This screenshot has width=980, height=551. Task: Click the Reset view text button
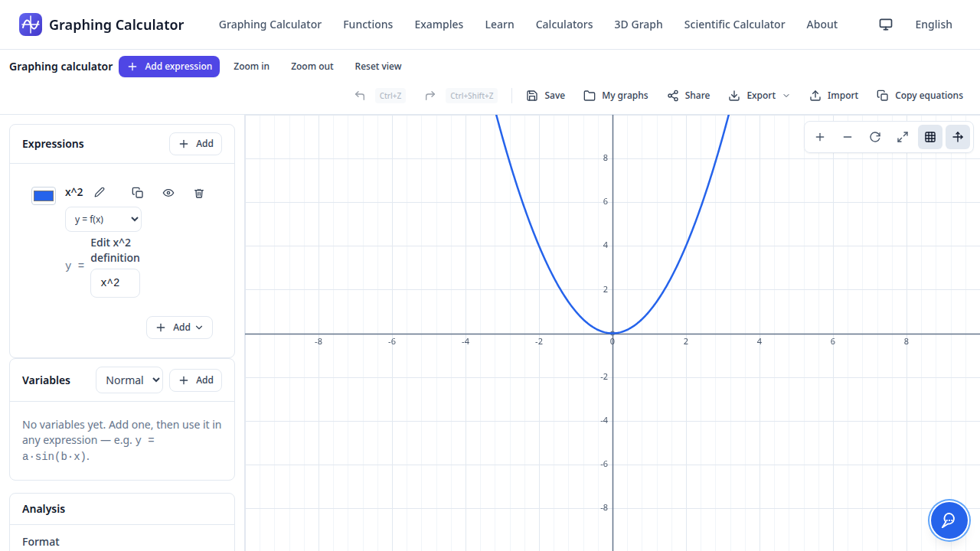click(378, 67)
